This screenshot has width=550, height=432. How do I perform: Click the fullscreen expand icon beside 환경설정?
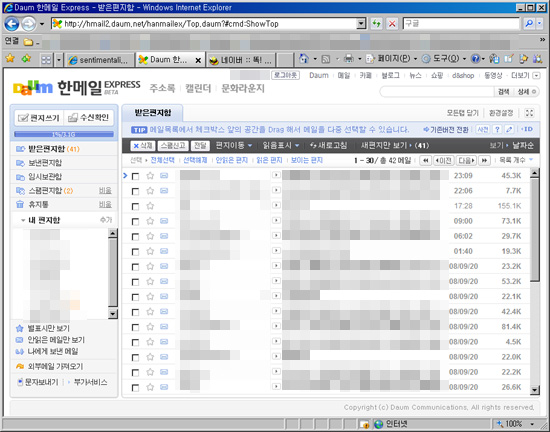click(x=529, y=113)
